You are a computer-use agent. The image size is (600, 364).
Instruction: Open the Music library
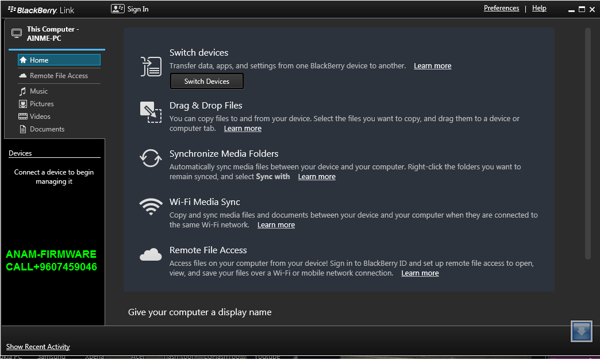click(39, 91)
